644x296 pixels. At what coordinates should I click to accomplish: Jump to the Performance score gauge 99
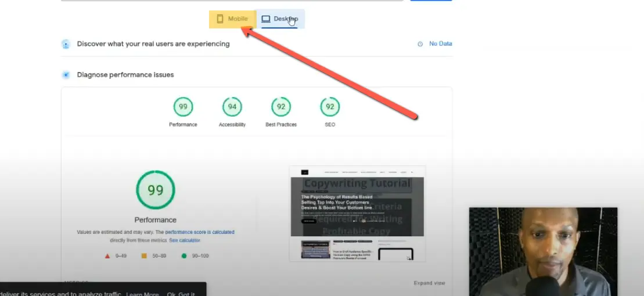(183, 107)
